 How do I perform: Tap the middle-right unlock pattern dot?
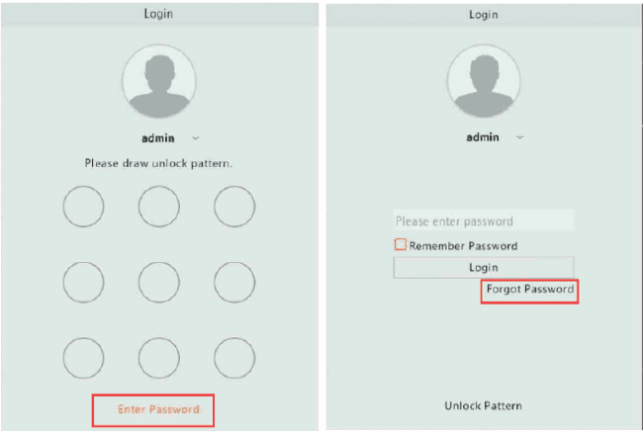coord(234,282)
